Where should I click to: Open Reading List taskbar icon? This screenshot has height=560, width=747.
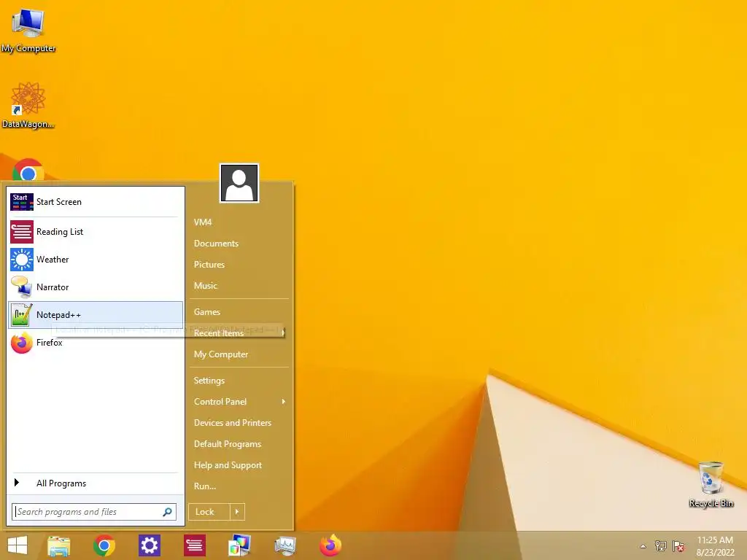click(194, 545)
